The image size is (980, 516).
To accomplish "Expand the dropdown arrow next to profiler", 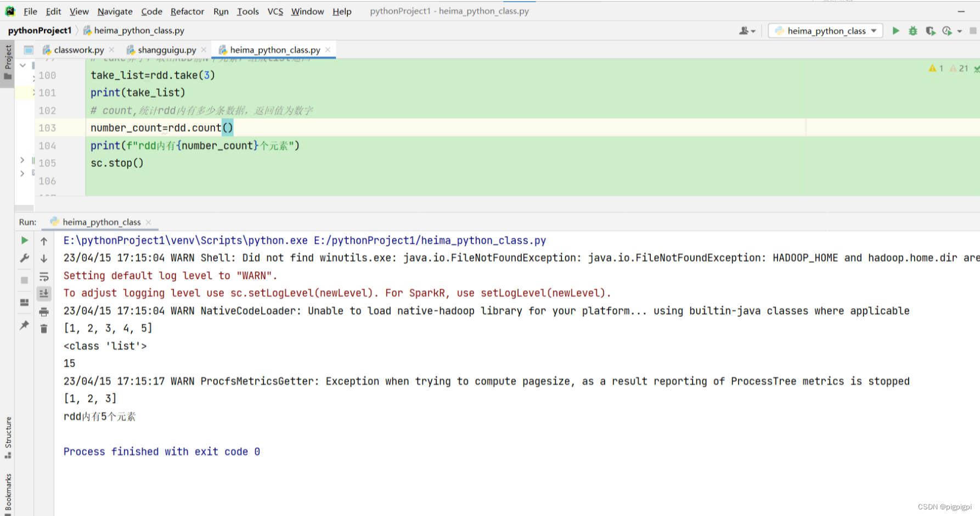I will tap(960, 31).
